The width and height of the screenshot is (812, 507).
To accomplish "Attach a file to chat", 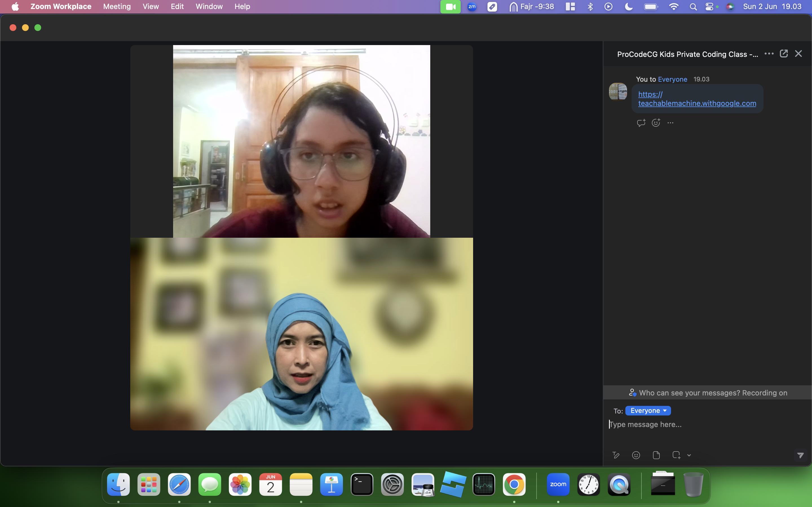I will pos(656,455).
